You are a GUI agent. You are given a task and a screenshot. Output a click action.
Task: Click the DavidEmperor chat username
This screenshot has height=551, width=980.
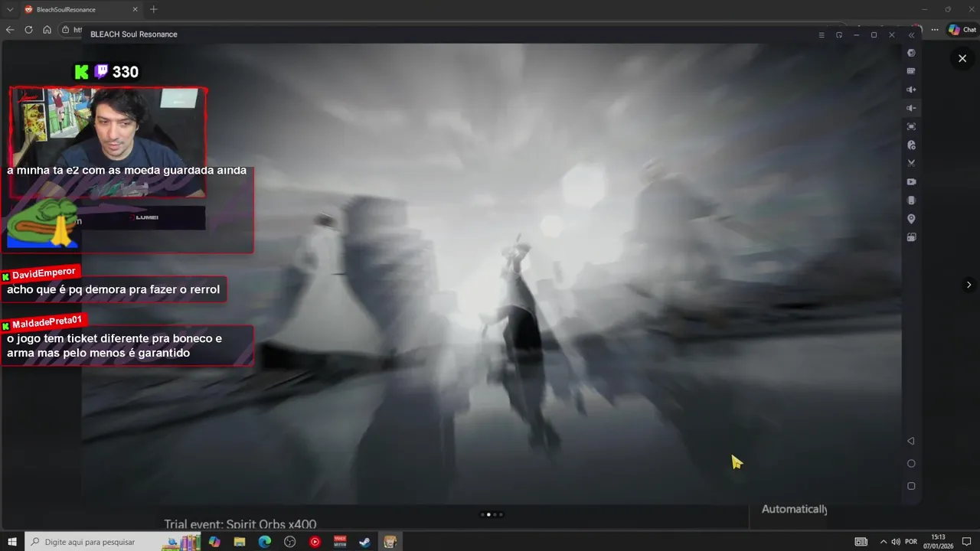tap(44, 274)
